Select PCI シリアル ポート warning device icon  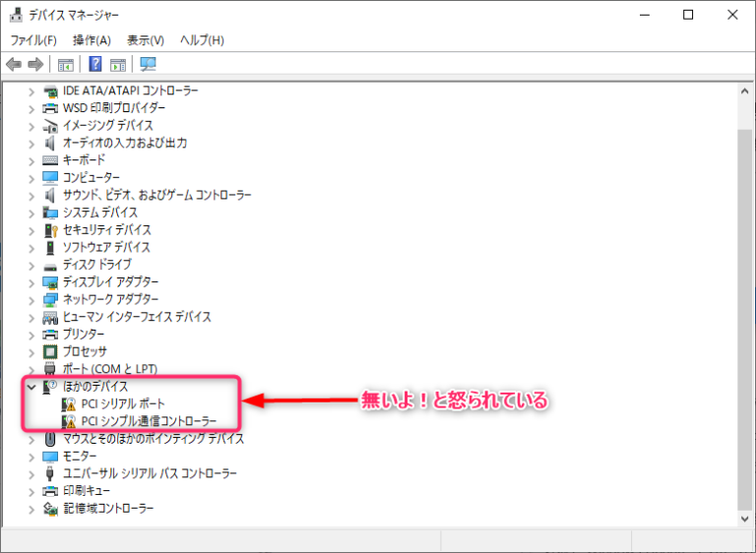pyautogui.click(x=69, y=404)
